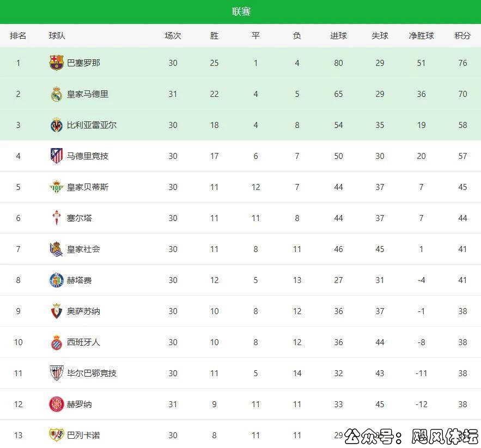Select the 联赛 tab header

[241, 12]
